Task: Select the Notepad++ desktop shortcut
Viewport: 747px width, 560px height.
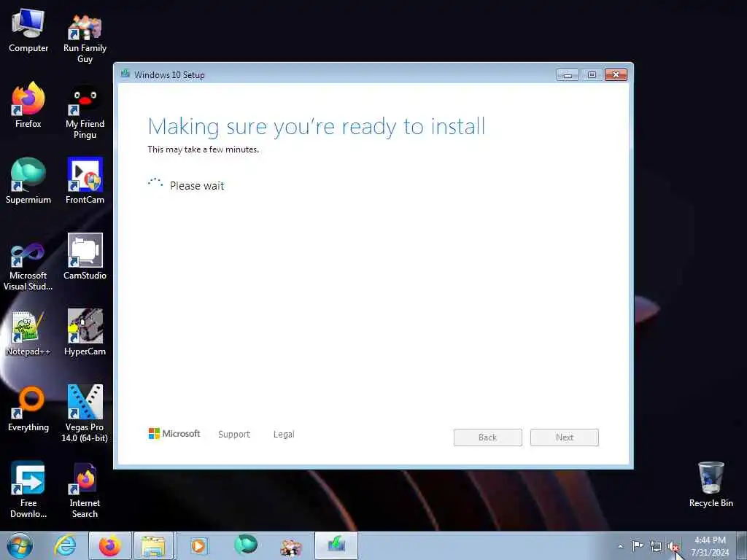Action: point(28,332)
